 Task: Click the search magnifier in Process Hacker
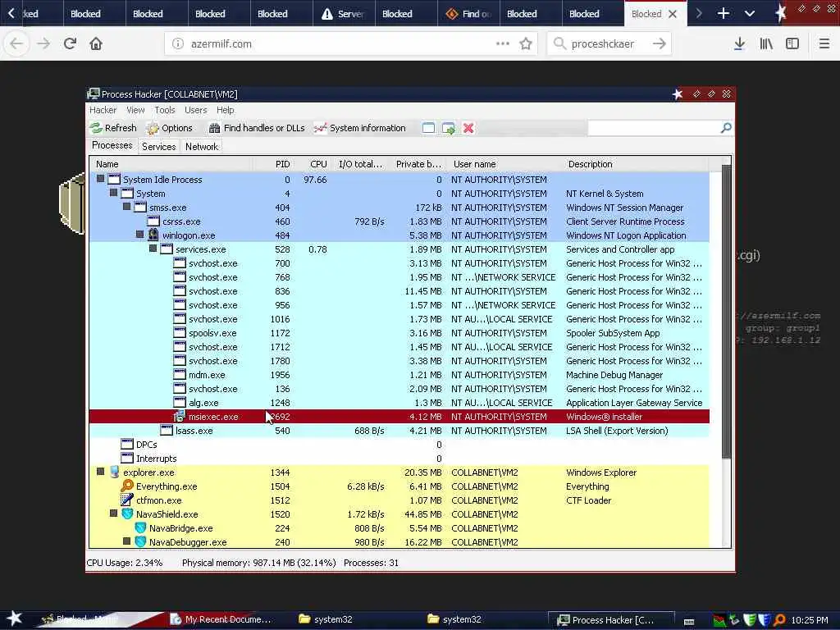tap(726, 127)
